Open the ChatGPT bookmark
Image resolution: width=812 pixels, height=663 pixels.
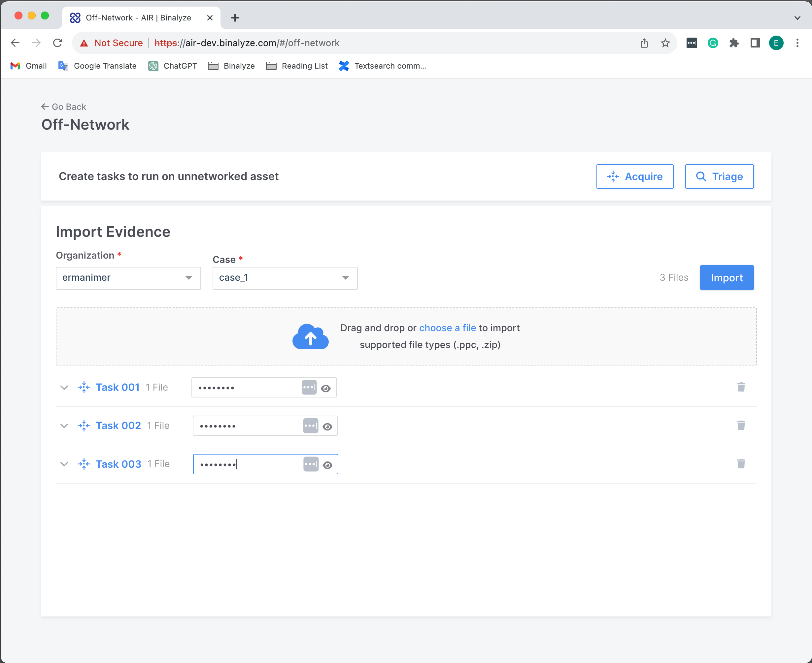coord(173,66)
